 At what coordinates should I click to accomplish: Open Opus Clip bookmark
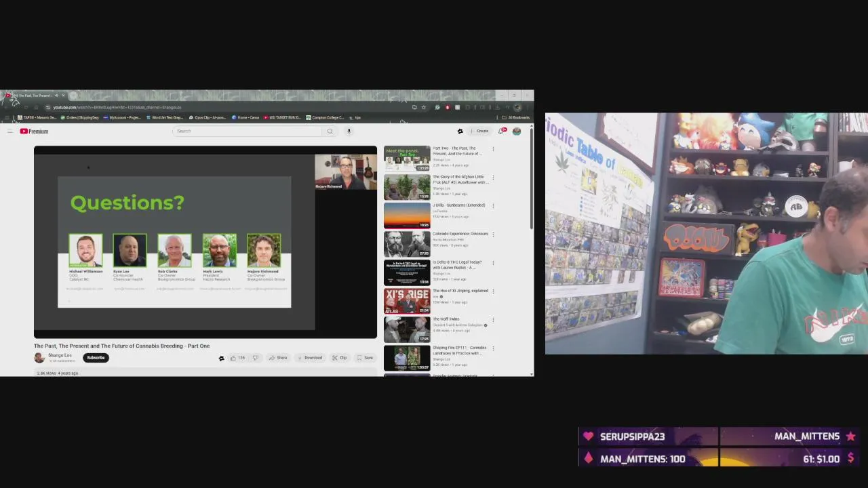coord(208,117)
